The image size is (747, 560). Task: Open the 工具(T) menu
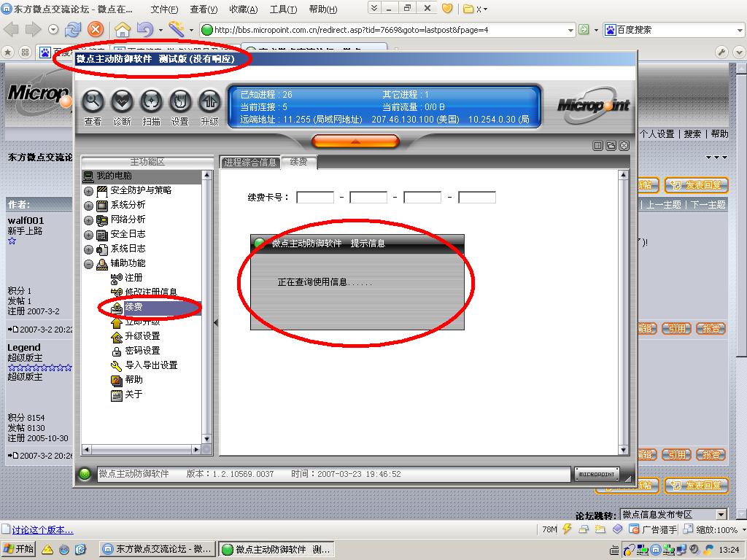284,9
